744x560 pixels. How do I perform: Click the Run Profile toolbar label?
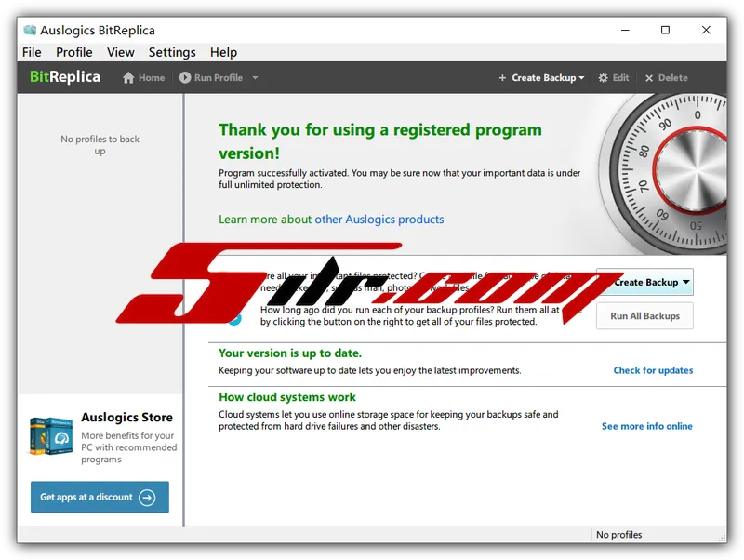tap(219, 78)
